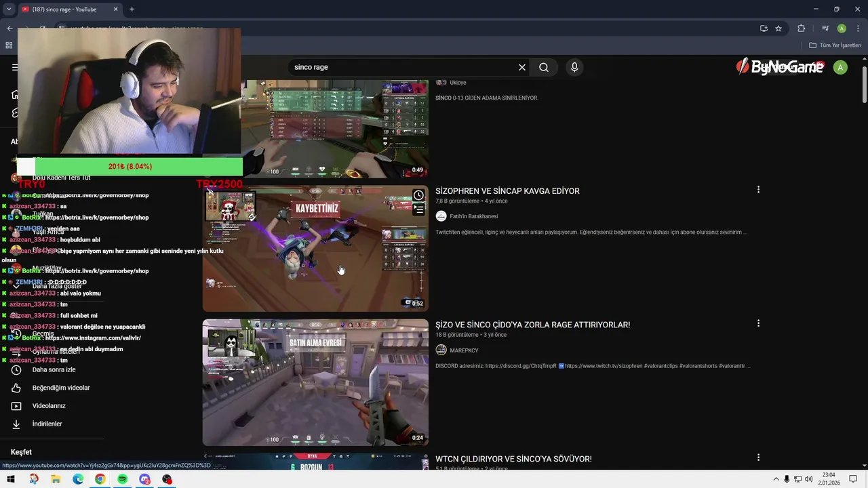Open MAREPKCY channel avatar
Viewport: 868px width, 488px height.
(441, 350)
